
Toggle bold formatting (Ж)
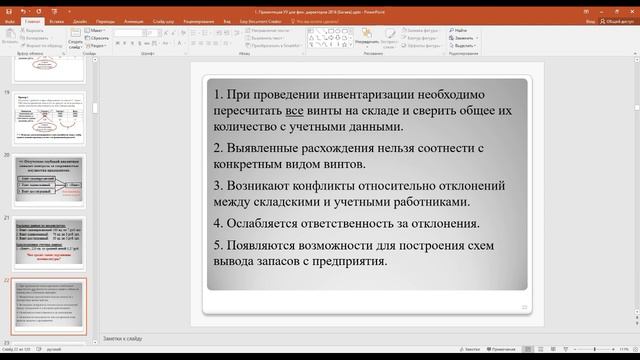pos(118,43)
